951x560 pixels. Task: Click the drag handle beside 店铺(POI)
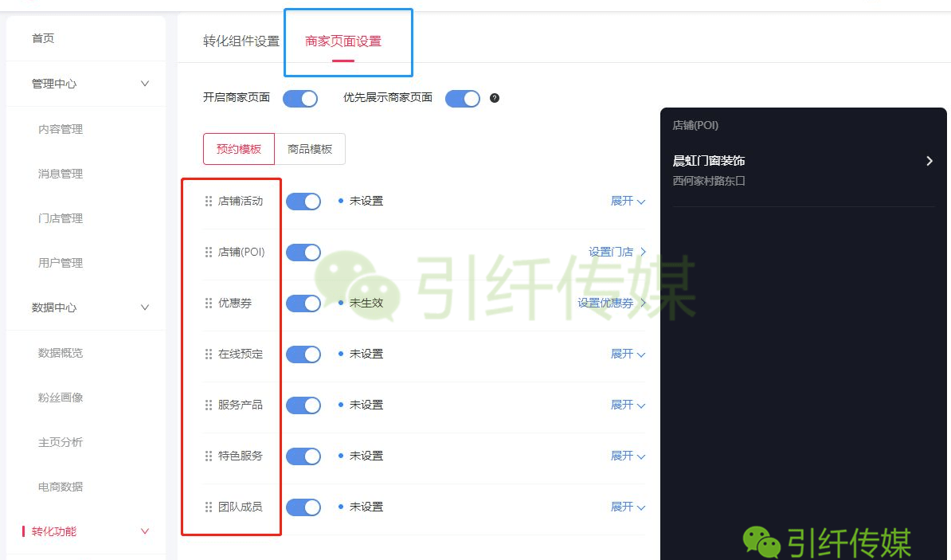208,252
